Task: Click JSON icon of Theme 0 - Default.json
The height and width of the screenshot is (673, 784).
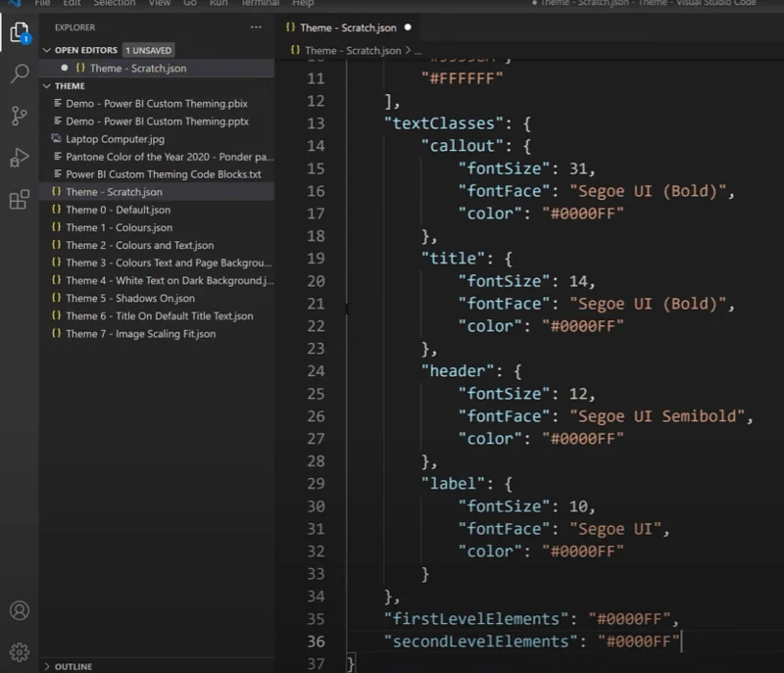Action: click(x=57, y=210)
